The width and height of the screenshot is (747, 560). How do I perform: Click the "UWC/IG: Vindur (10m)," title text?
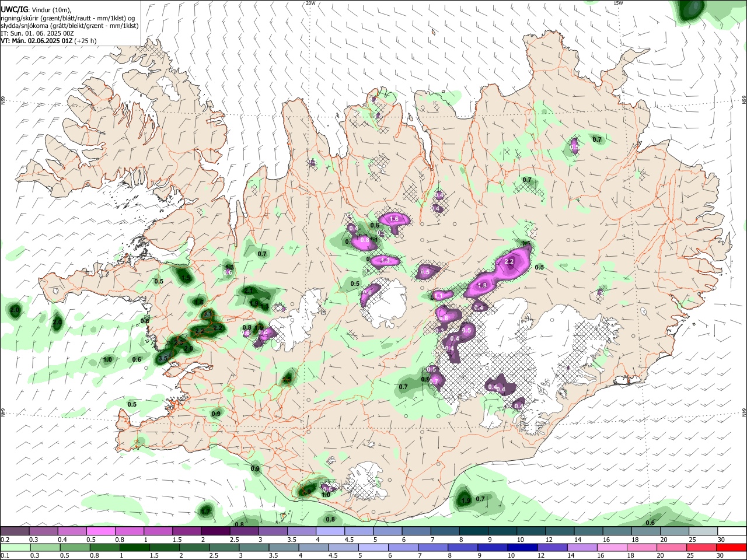click(36, 10)
